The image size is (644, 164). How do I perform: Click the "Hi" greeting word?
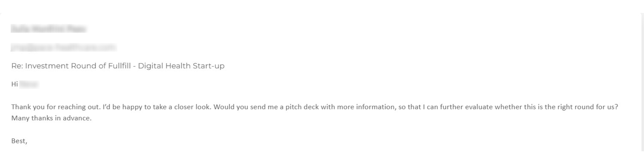coord(14,84)
